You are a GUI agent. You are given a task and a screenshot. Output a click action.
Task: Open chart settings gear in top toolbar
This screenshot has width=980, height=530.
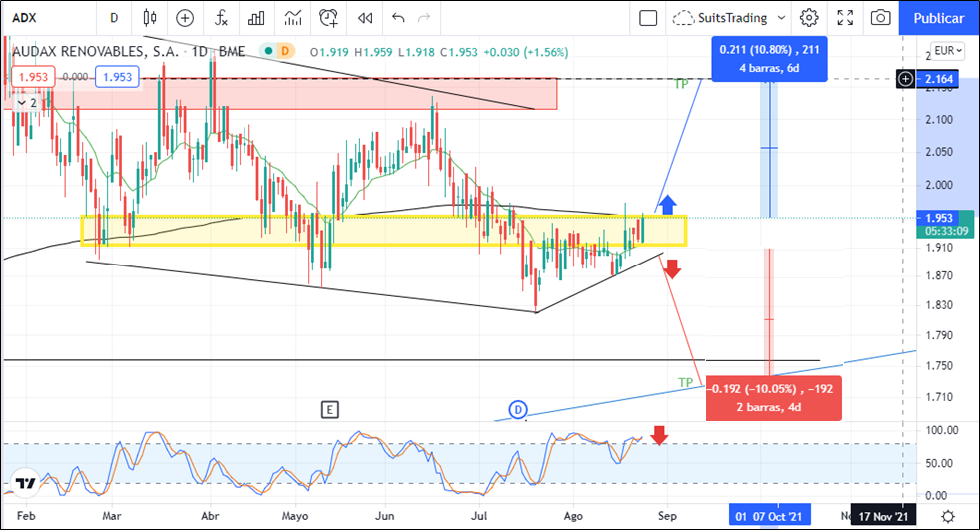point(809,18)
